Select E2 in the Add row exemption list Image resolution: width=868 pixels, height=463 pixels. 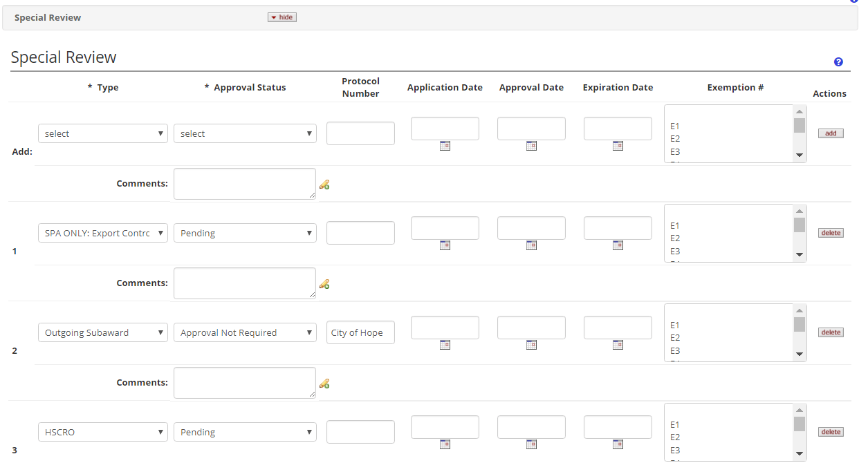point(675,139)
